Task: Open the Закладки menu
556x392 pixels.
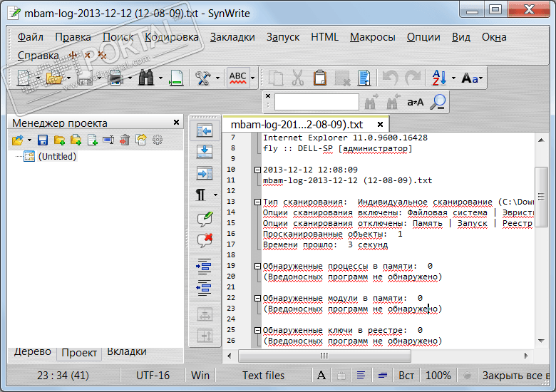Action: 232,37
